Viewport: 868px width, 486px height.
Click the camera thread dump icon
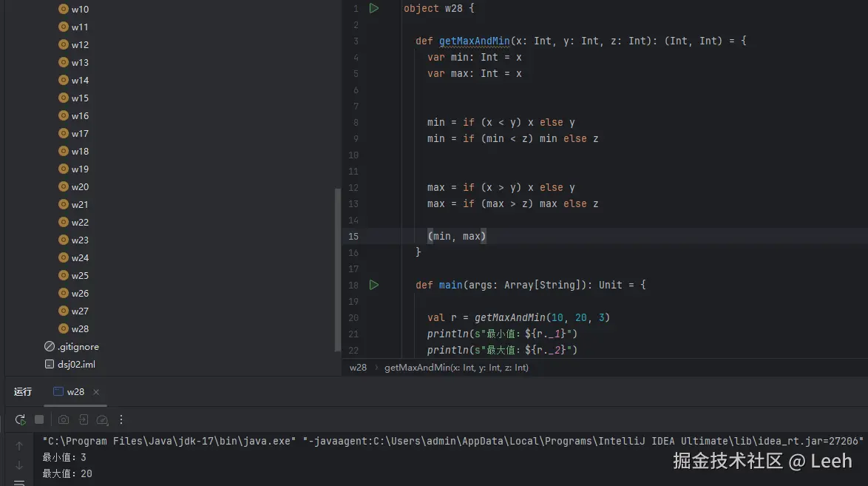[64, 419]
